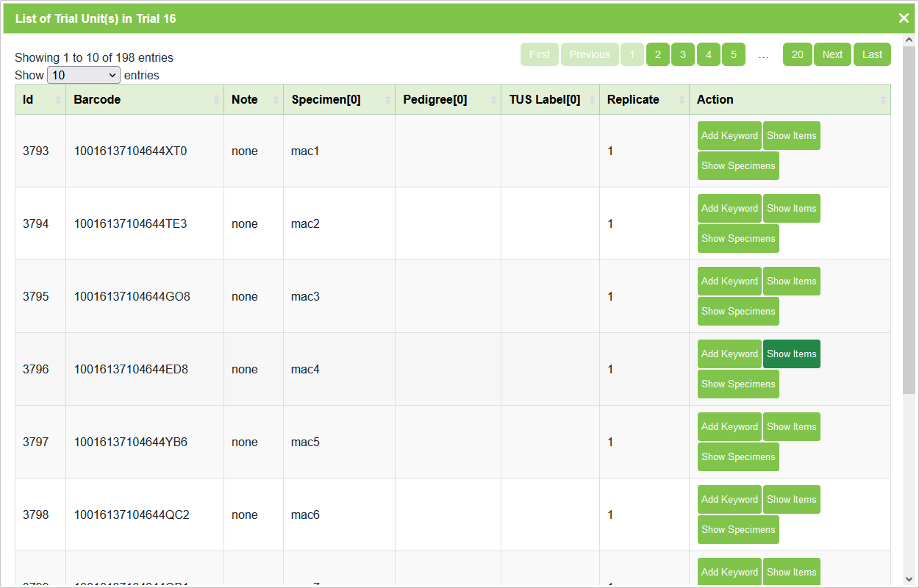Click the Note column sort icon

click(276, 99)
